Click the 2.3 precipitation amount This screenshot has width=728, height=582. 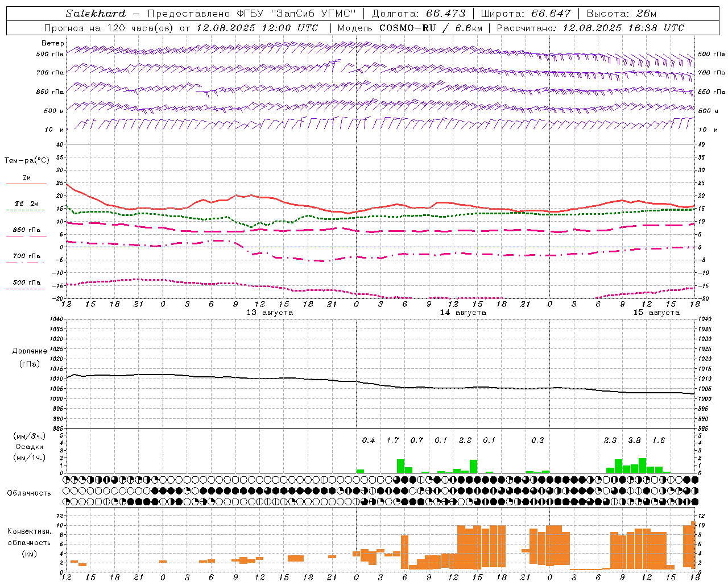[610, 440]
